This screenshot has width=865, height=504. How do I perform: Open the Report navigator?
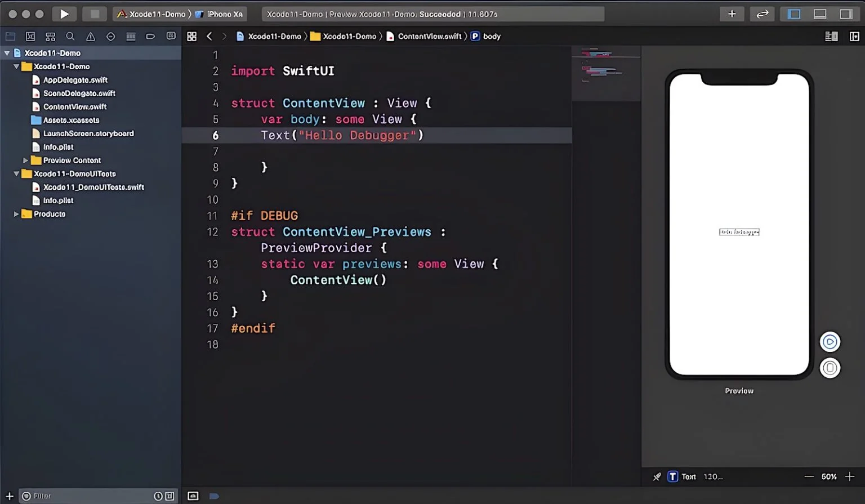click(x=171, y=35)
